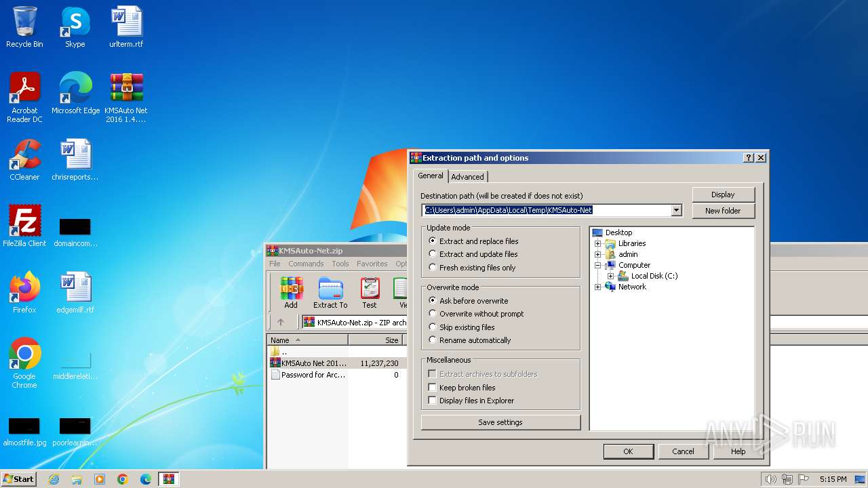Switch to the Advanced tab
The height and width of the screenshot is (488, 868).
pyautogui.click(x=468, y=177)
